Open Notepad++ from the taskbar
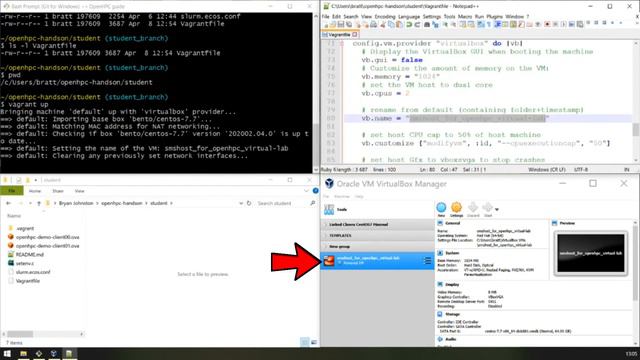The image size is (640, 360). tap(69, 354)
